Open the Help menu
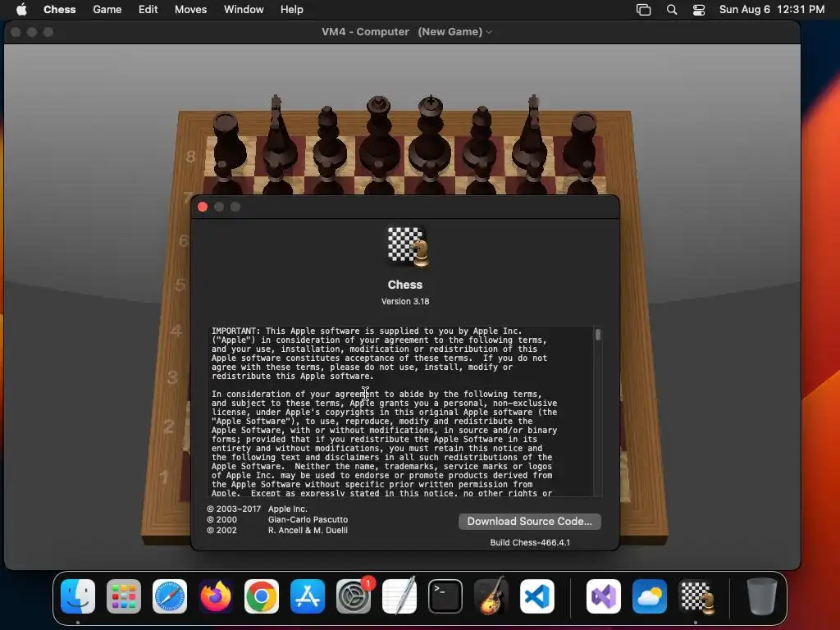The height and width of the screenshot is (630, 840). tap(292, 9)
